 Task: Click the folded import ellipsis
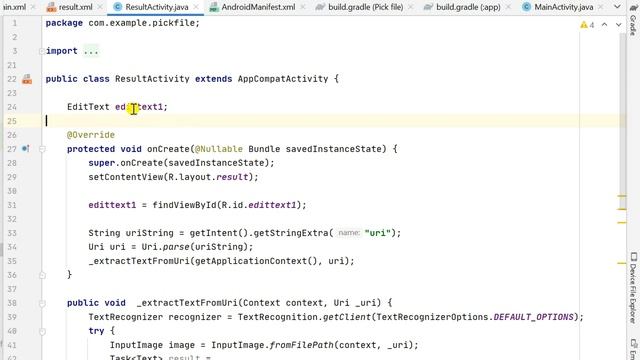click(x=91, y=51)
